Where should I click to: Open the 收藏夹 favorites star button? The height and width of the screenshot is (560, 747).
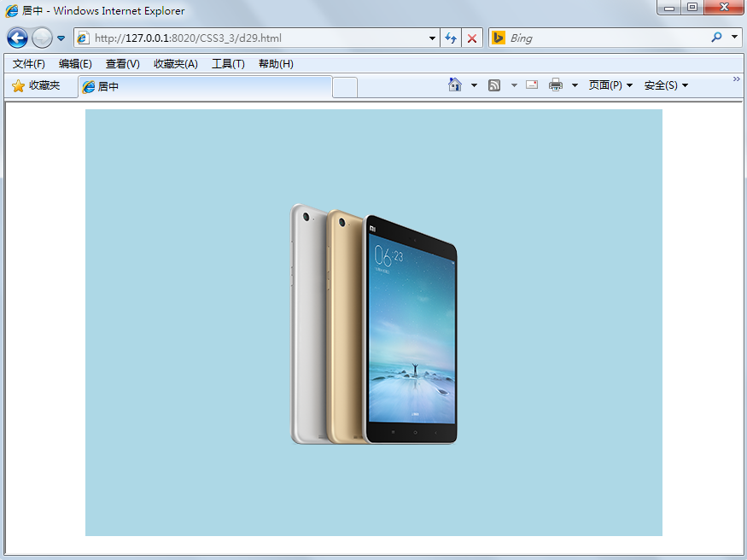tap(36, 85)
